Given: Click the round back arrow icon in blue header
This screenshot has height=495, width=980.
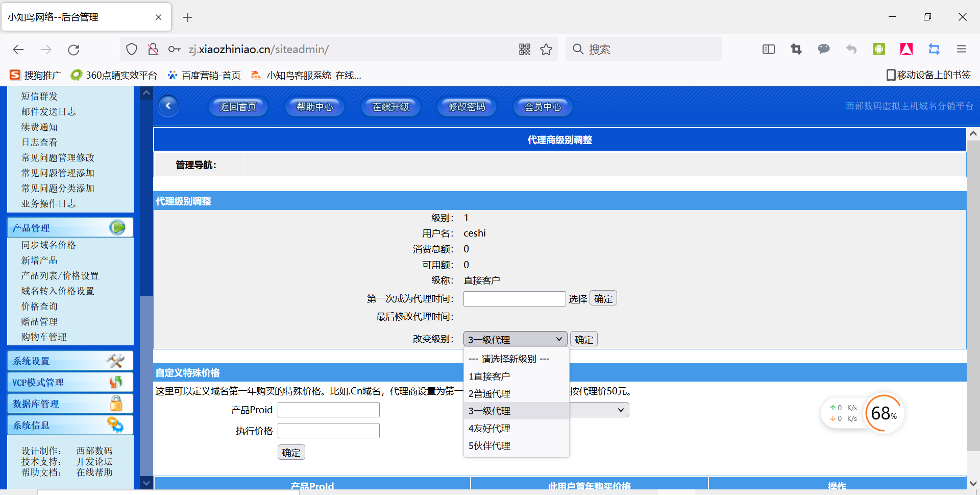Looking at the screenshot, I should pos(168,106).
